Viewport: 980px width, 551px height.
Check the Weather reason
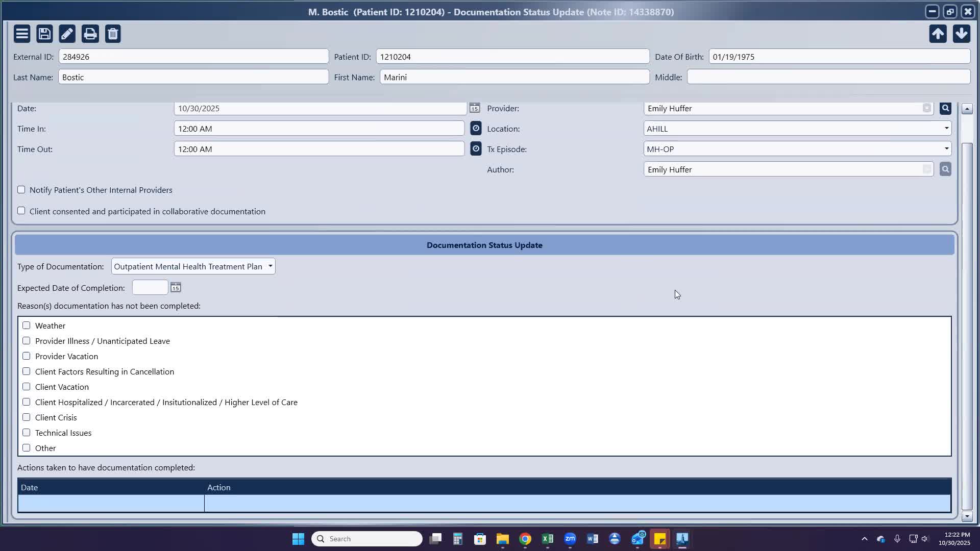[27, 325]
